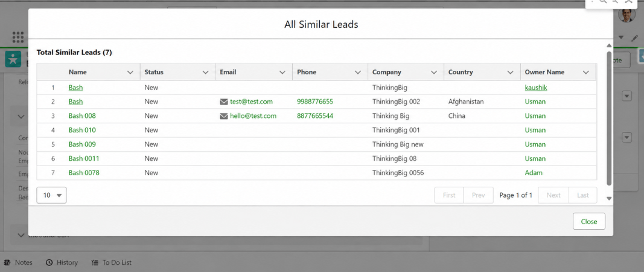Image resolution: width=644 pixels, height=272 pixels.
Task: Open the Name column sort chevron
Action: (x=130, y=72)
